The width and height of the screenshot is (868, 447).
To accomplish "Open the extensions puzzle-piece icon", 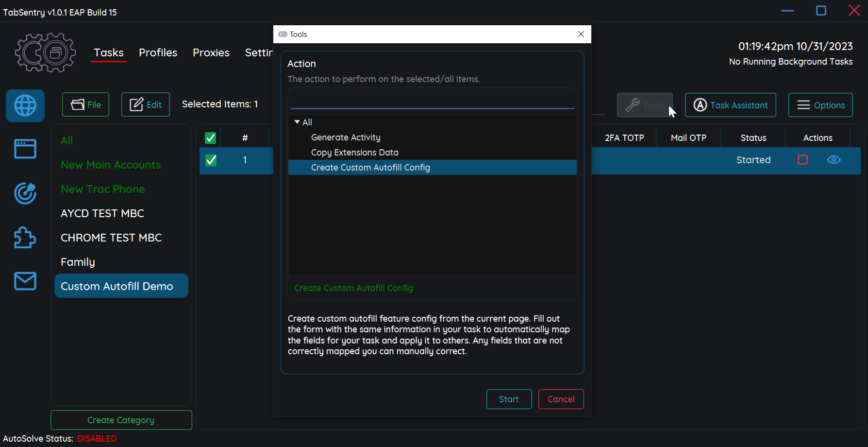I will point(25,238).
